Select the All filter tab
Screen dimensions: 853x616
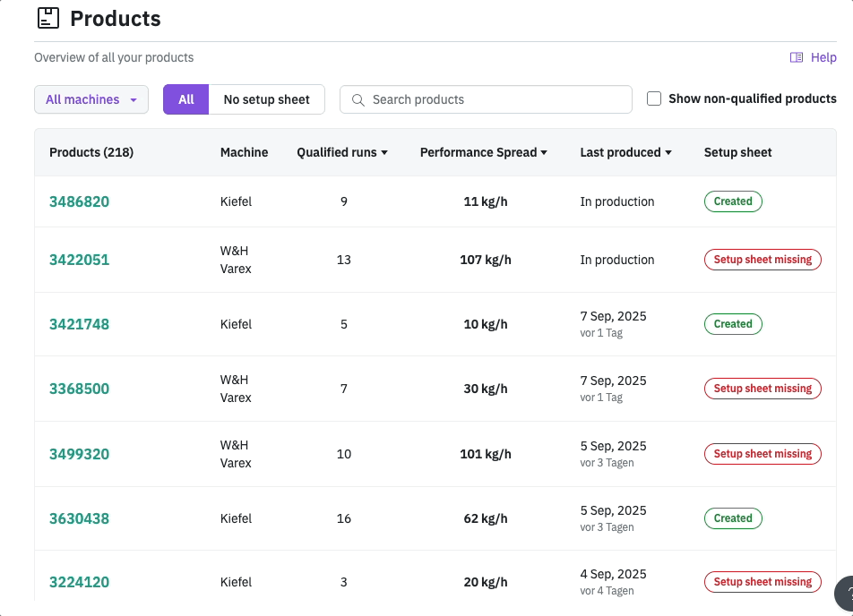pos(185,99)
